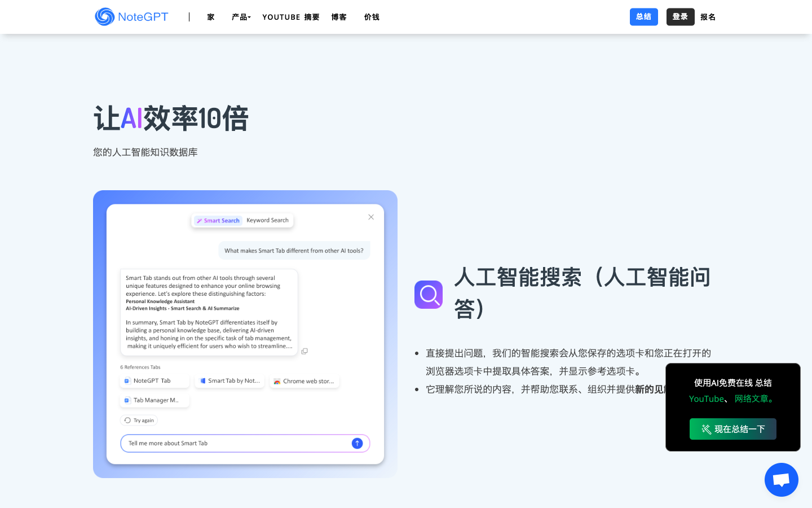This screenshot has height=508, width=812.
Task: Click the purple AI search magnifier icon
Action: [x=429, y=294]
